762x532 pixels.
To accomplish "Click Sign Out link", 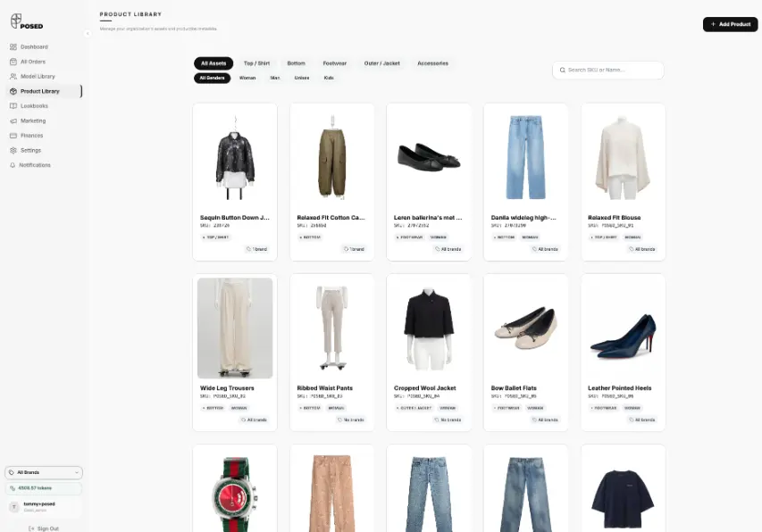I will [x=44, y=528].
